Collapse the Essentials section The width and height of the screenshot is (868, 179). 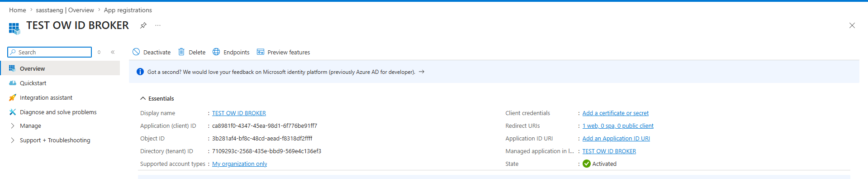coord(143,98)
